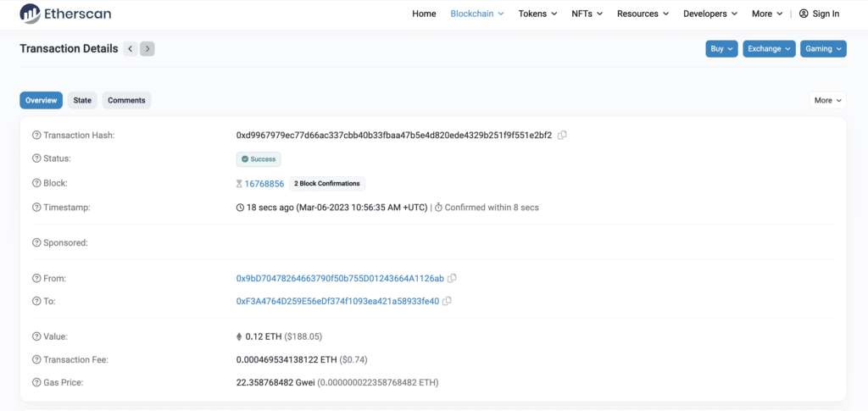Image resolution: width=868 pixels, height=411 pixels.
Task: Click Sign In
Action: [819, 14]
